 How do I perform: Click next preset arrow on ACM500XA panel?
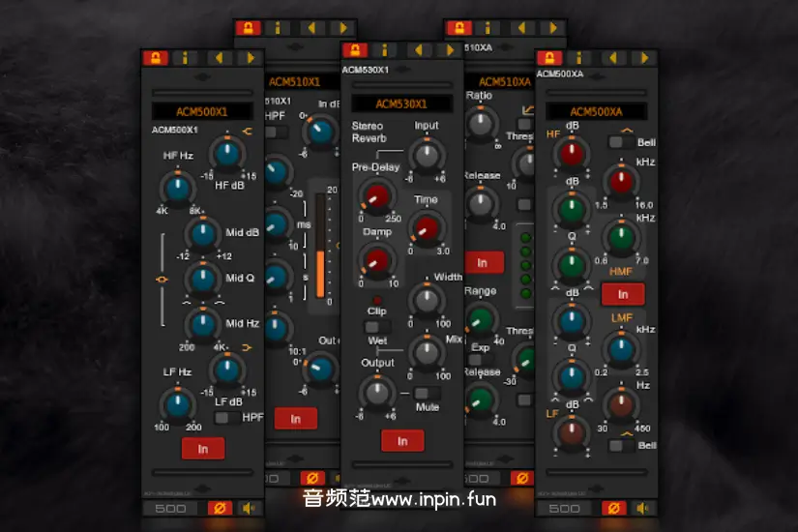644,58
